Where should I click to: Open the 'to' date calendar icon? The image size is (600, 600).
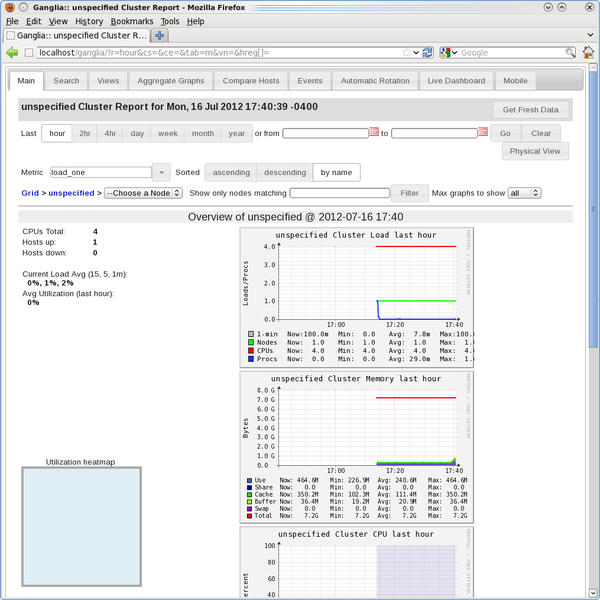483,132
